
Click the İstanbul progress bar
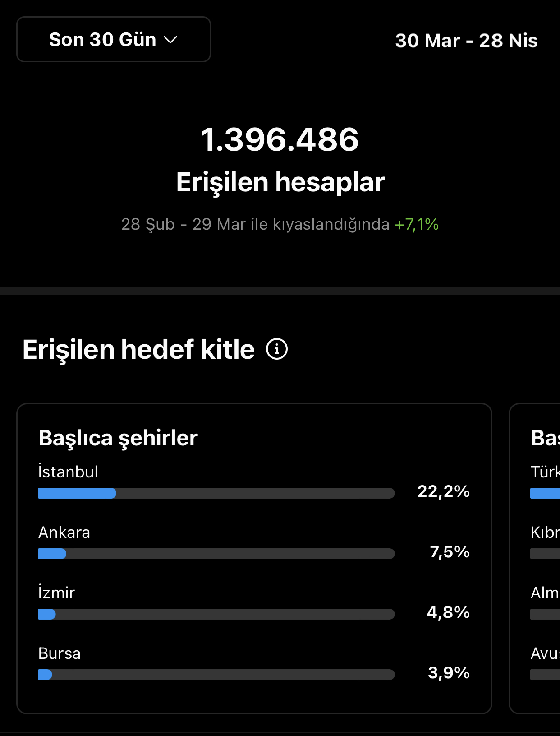[216, 493]
